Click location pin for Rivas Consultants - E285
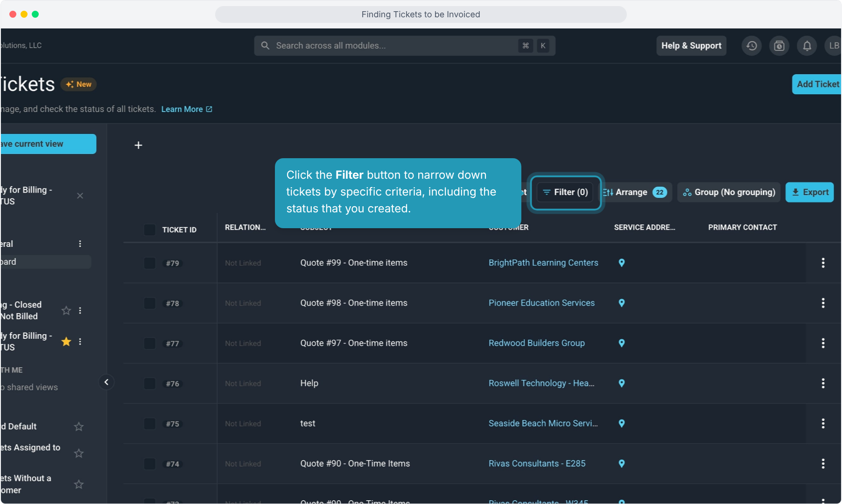 tap(622, 463)
